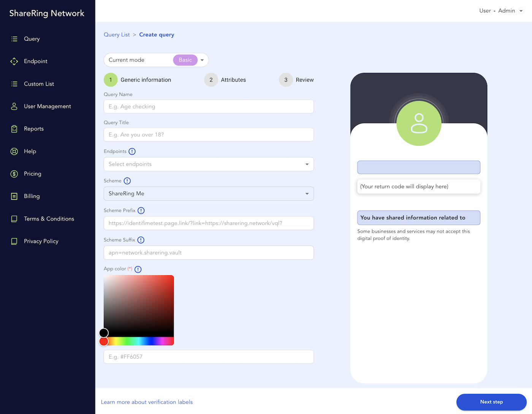
Task: Open the Scheme ShareRing Me dropdown
Action: click(209, 194)
